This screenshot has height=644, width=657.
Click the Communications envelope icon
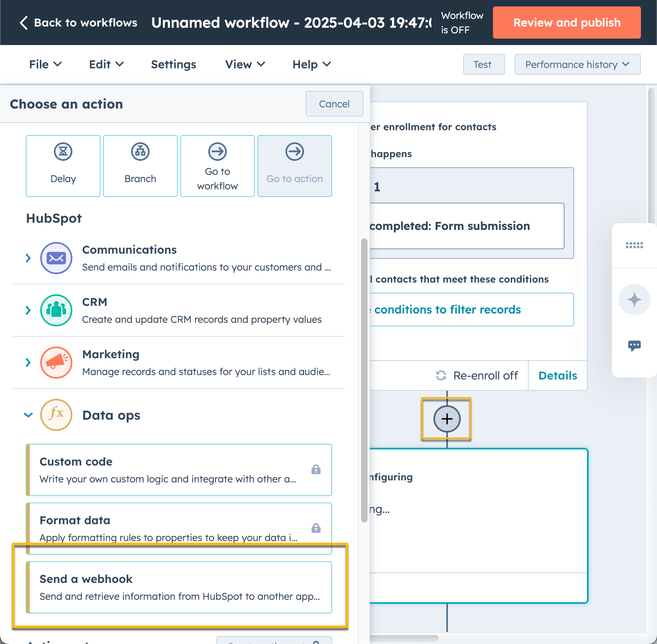click(x=56, y=258)
